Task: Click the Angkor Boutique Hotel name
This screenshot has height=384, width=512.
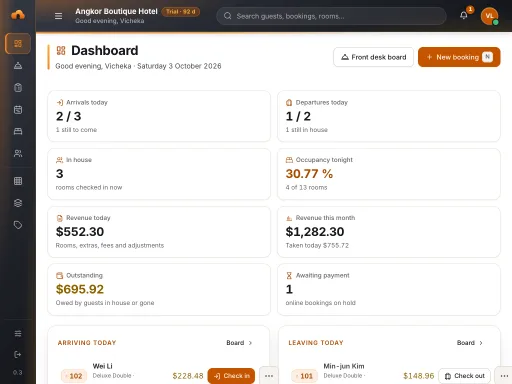Action: click(x=116, y=11)
